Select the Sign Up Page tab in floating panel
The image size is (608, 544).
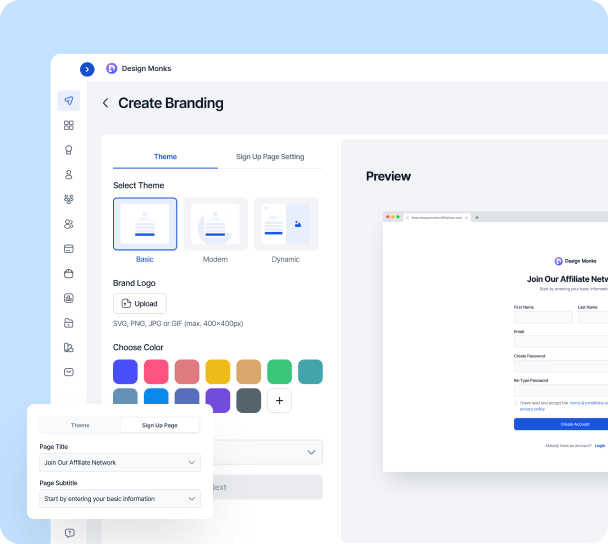pos(160,425)
